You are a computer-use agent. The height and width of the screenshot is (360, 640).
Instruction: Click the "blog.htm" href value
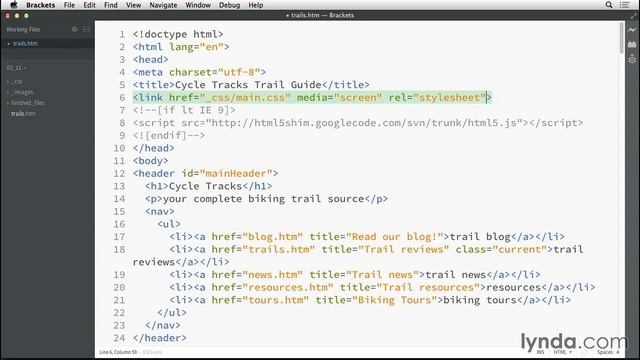[x=273, y=237]
